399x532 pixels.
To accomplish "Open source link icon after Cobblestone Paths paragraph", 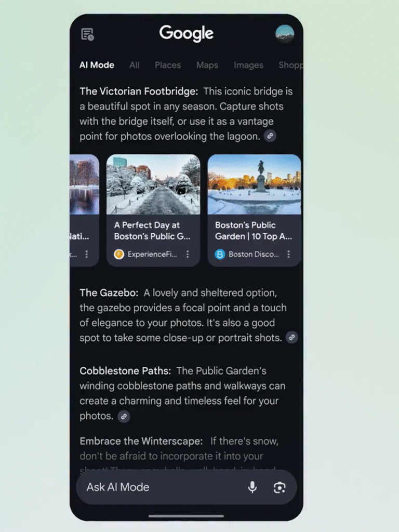I will (x=124, y=416).
